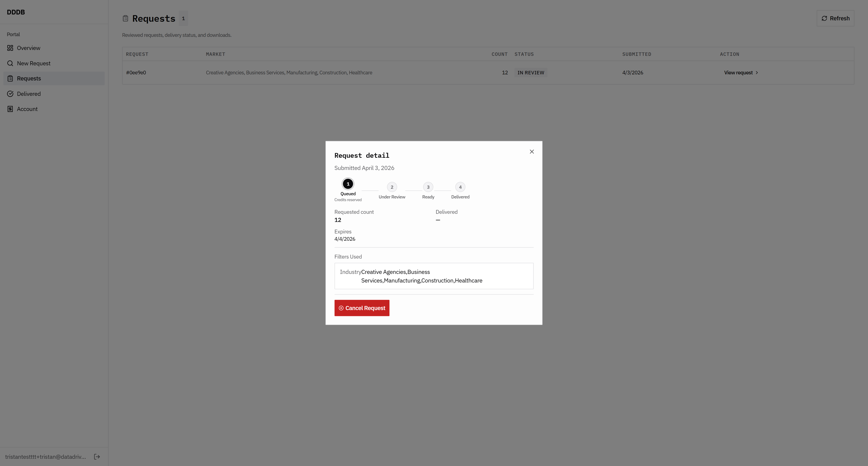Select step 3 Ready circle
Screen dimensions: 868x466
point(428,187)
